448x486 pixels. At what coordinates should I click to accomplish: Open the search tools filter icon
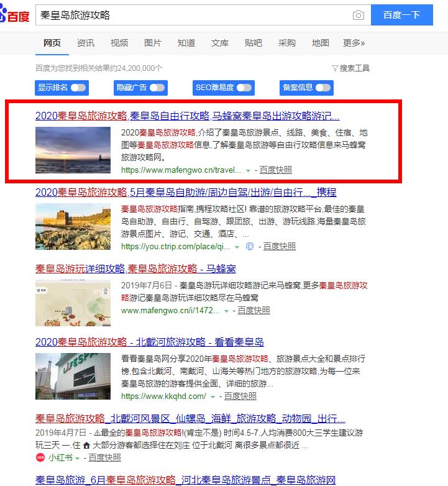335,68
